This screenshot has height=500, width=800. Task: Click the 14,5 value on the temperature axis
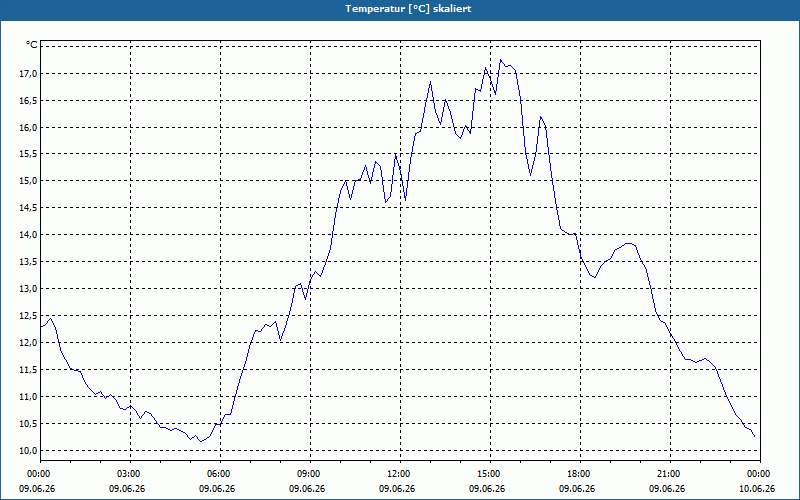click(x=29, y=208)
